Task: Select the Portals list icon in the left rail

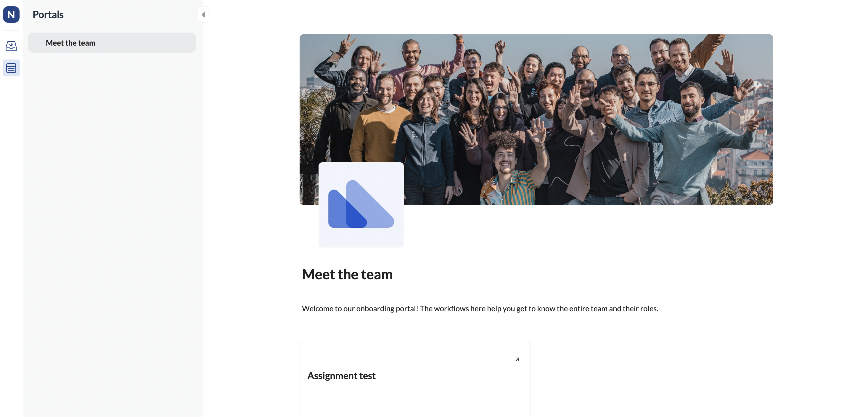Action: pos(11,68)
